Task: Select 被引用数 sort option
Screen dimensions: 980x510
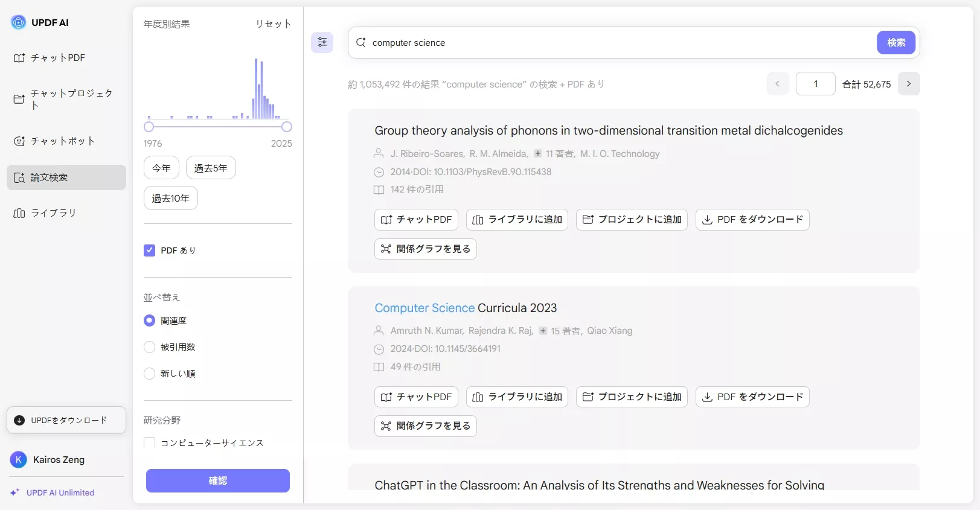Action: 149,347
